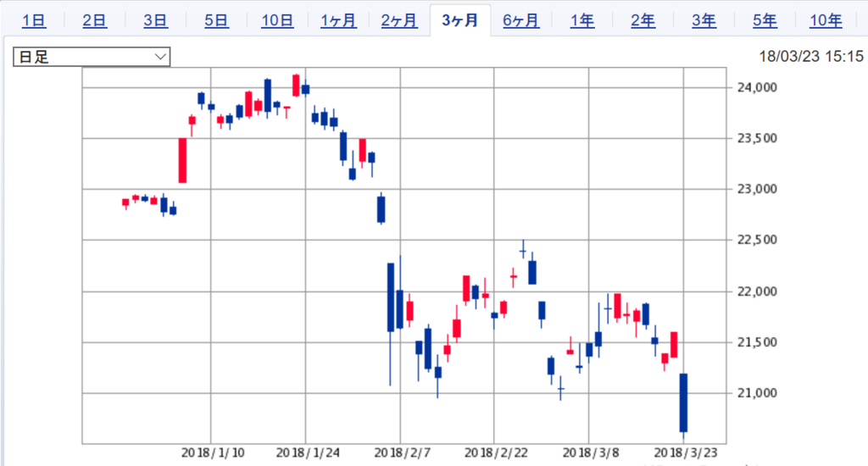Open the 2年 chart range
This screenshot has width=868, height=466.
point(643,21)
